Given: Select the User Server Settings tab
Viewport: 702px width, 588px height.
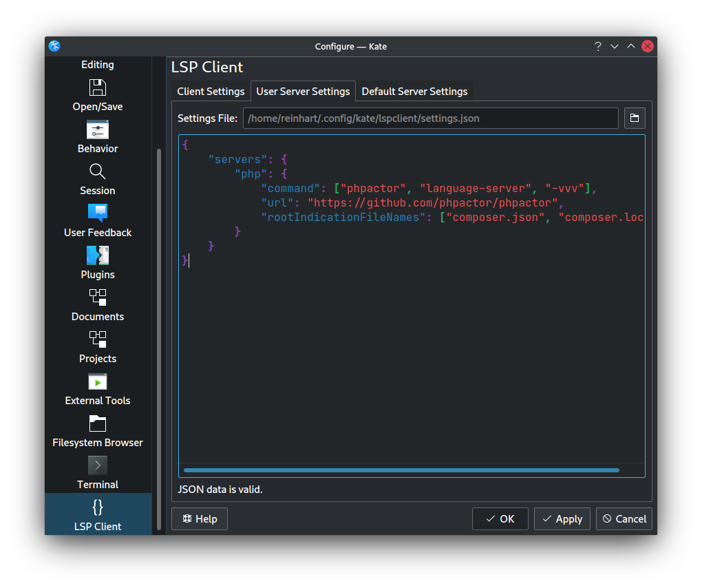Looking at the screenshot, I should click(x=303, y=91).
